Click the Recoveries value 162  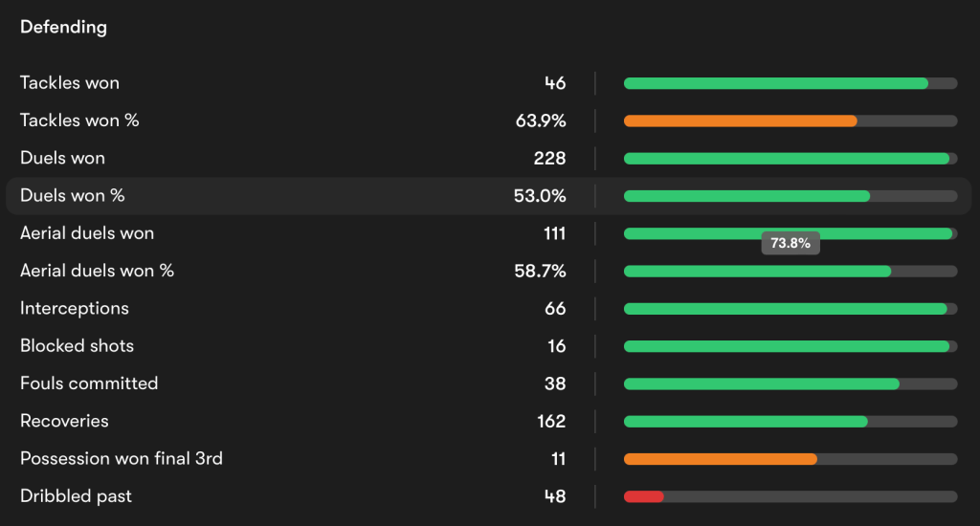(551, 421)
